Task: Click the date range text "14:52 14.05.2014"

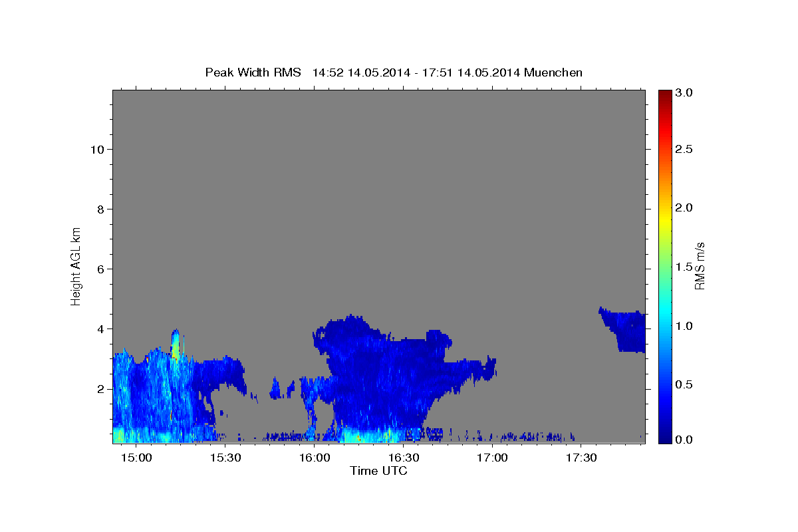Action: tap(360, 72)
